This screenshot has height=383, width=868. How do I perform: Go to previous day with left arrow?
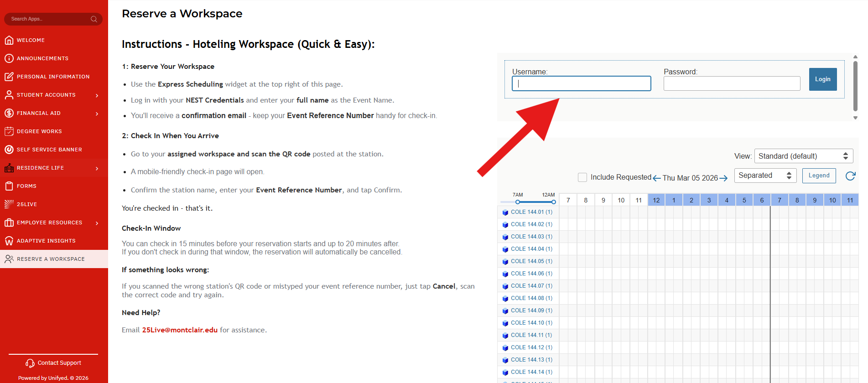(657, 178)
